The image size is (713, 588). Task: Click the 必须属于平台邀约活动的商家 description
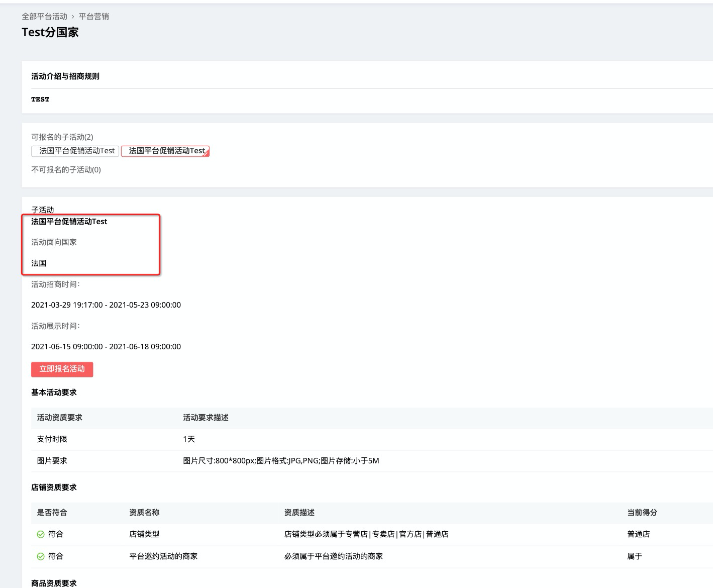coord(334,556)
